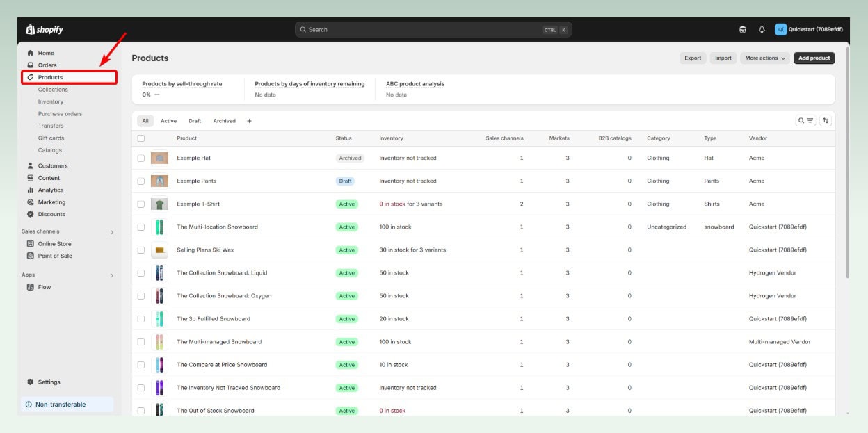Open Catalogs in the sidebar
The width and height of the screenshot is (868, 433).
coord(50,150)
